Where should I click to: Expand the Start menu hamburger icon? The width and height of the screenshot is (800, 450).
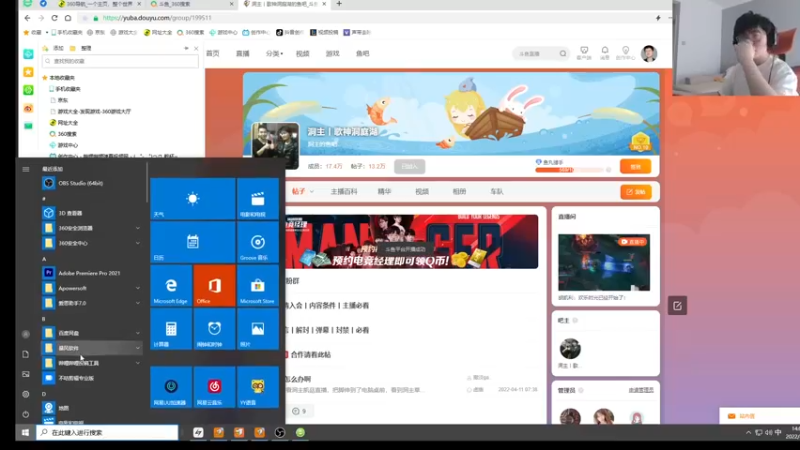tap(26, 169)
